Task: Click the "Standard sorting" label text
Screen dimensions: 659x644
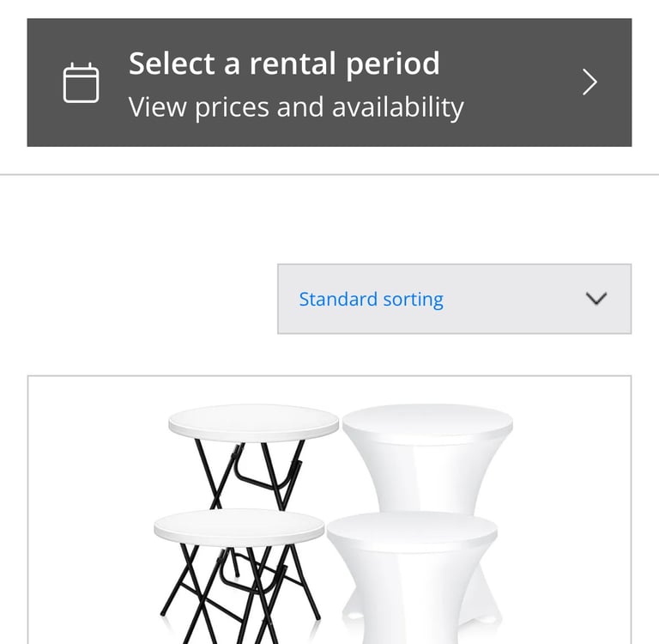Action: pos(371,299)
